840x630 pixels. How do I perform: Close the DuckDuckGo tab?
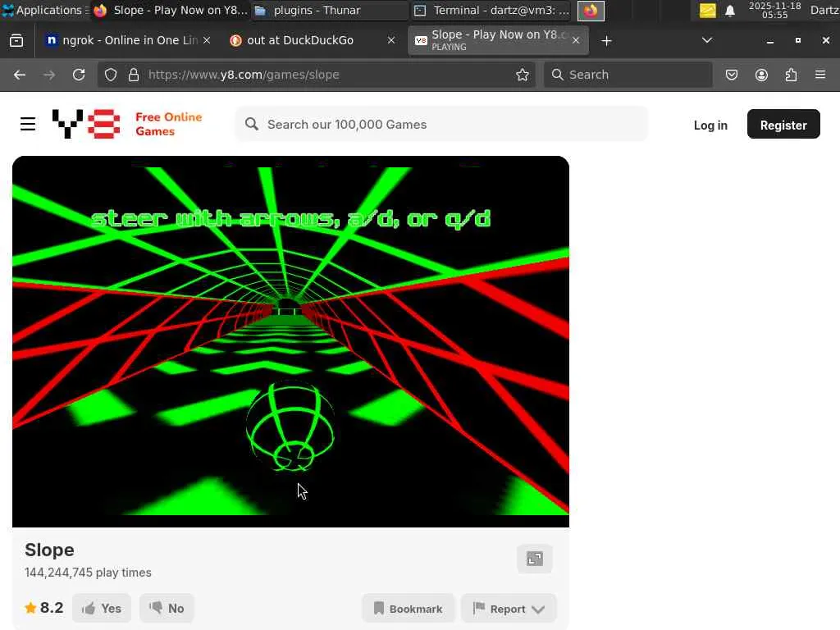click(x=391, y=40)
